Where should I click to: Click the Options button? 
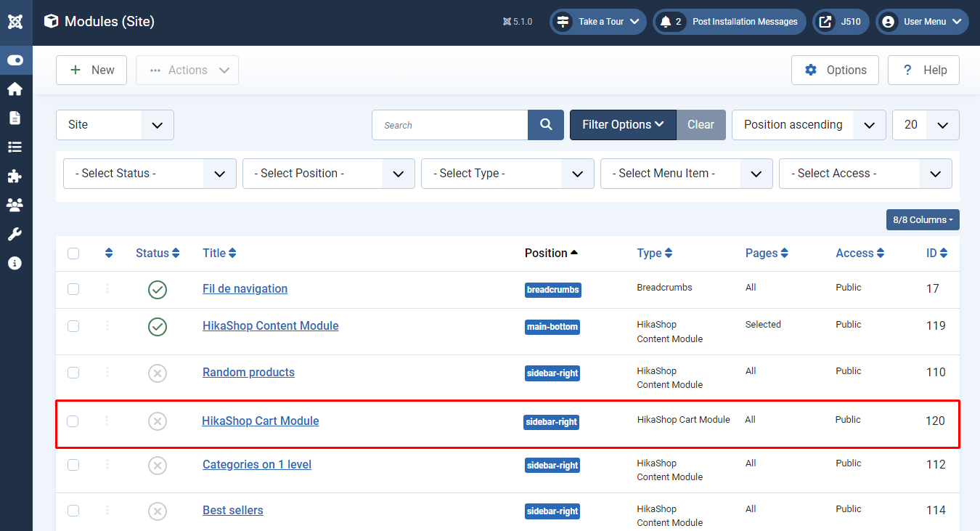835,70
